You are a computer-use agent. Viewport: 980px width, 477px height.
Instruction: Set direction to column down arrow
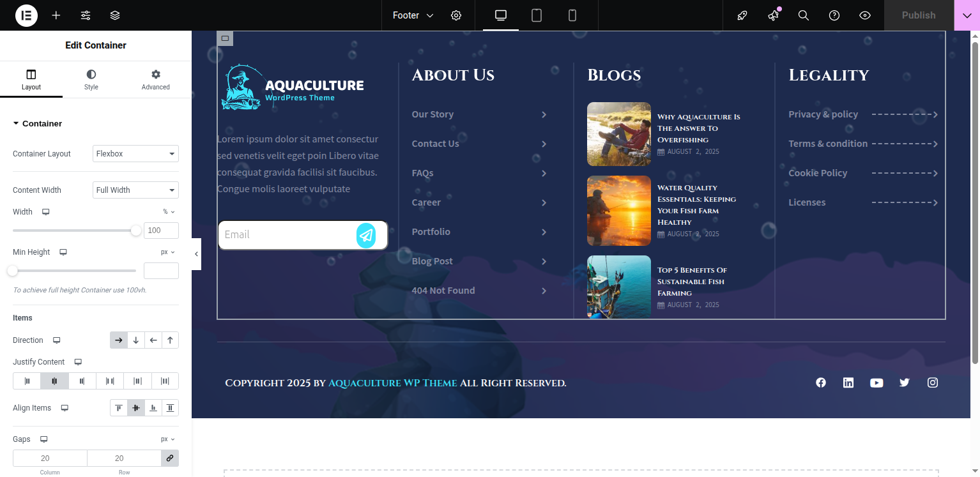[x=136, y=340]
